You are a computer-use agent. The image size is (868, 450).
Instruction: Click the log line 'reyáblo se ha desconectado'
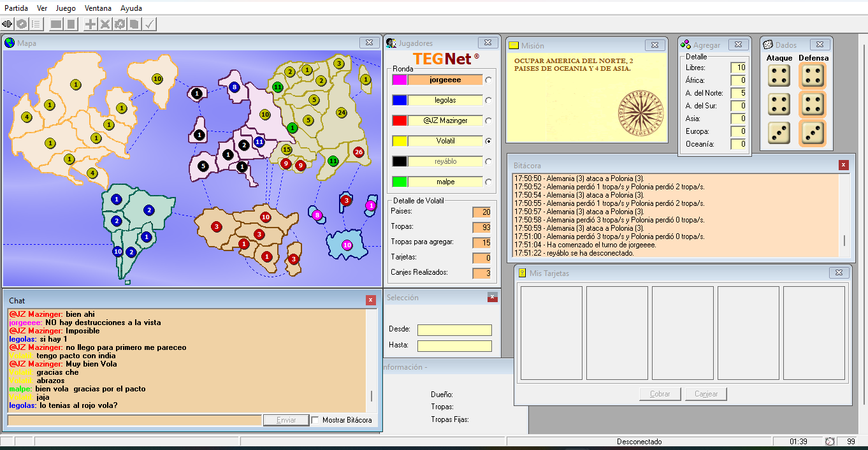tap(574, 253)
